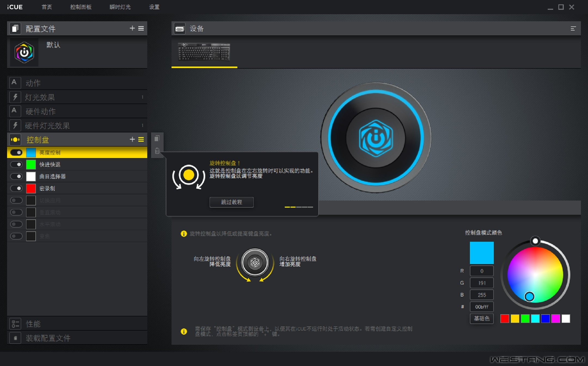This screenshot has width=588, height=366.
Task: Click the 设备 keyboard panel icon
Action: coord(180,29)
